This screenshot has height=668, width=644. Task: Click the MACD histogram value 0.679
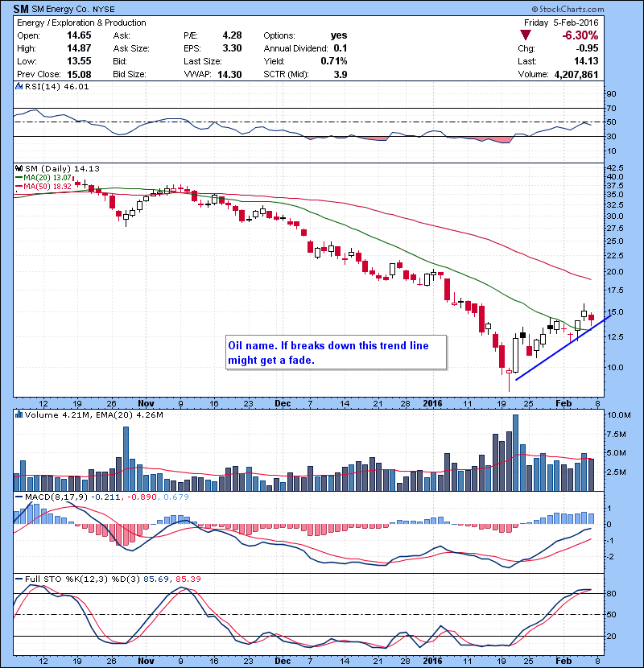coord(176,497)
